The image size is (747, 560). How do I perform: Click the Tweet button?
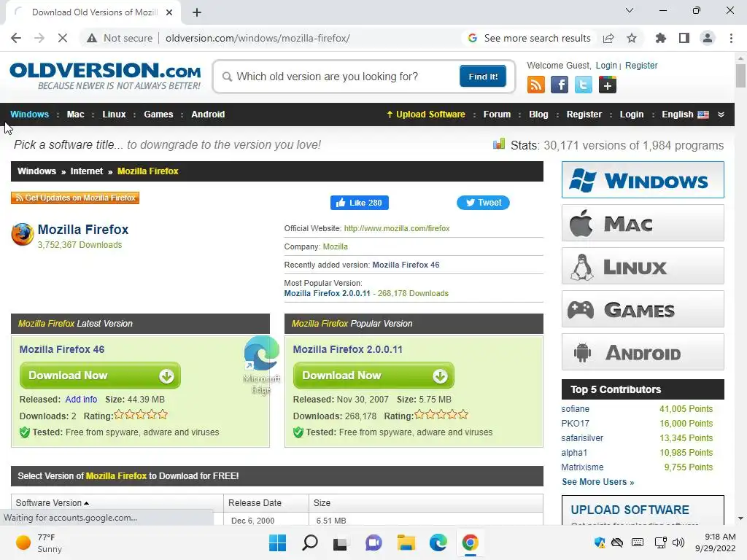[x=483, y=203]
